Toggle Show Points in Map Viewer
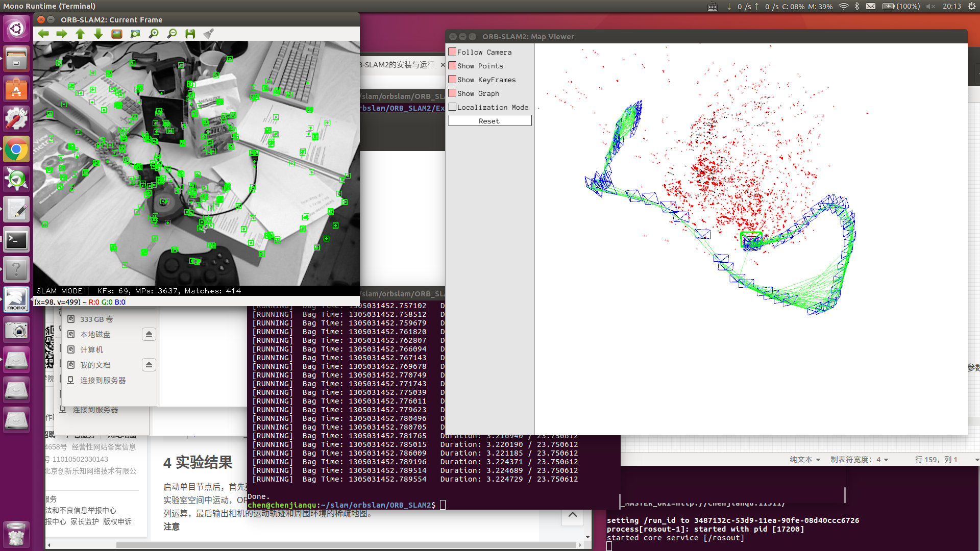Image resolution: width=980 pixels, height=551 pixels. click(452, 65)
